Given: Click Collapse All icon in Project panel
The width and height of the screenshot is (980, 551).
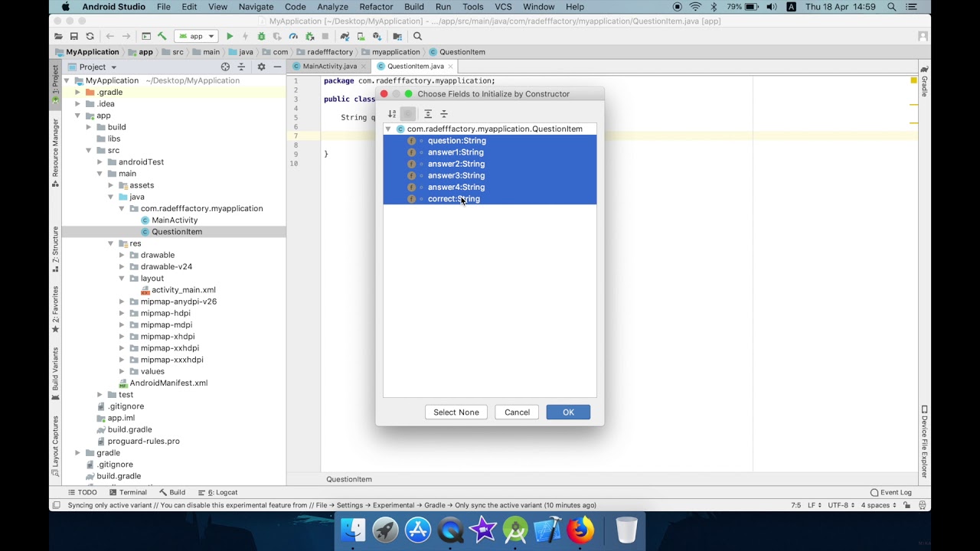Looking at the screenshot, I should point(241,67).
